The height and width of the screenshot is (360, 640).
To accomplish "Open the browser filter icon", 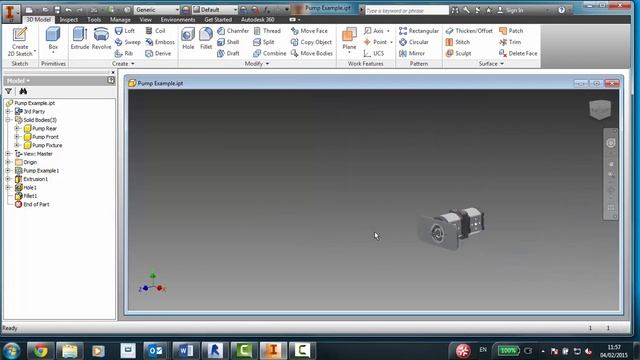I will coord(9,91).
